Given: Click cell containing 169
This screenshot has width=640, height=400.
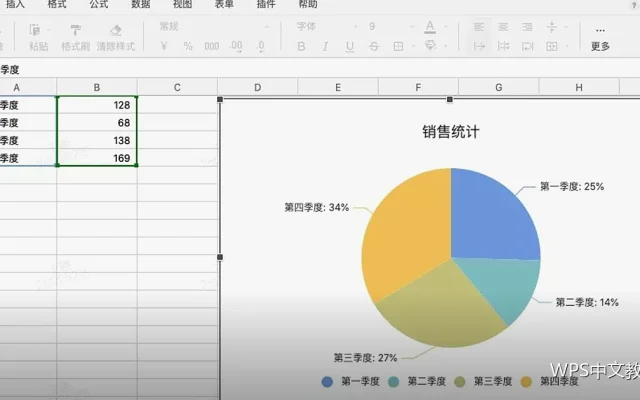Looking at the screenshot, I should [x=97, y=158].
